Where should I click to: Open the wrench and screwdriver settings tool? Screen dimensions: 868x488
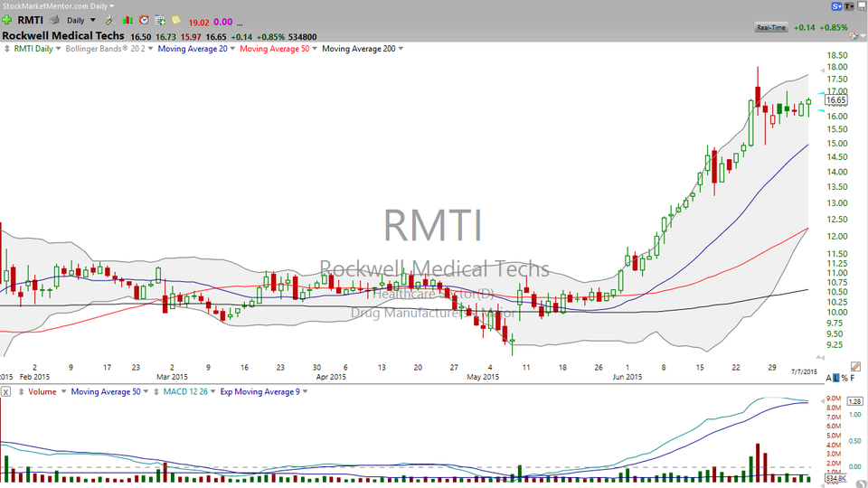click(110, 21)
